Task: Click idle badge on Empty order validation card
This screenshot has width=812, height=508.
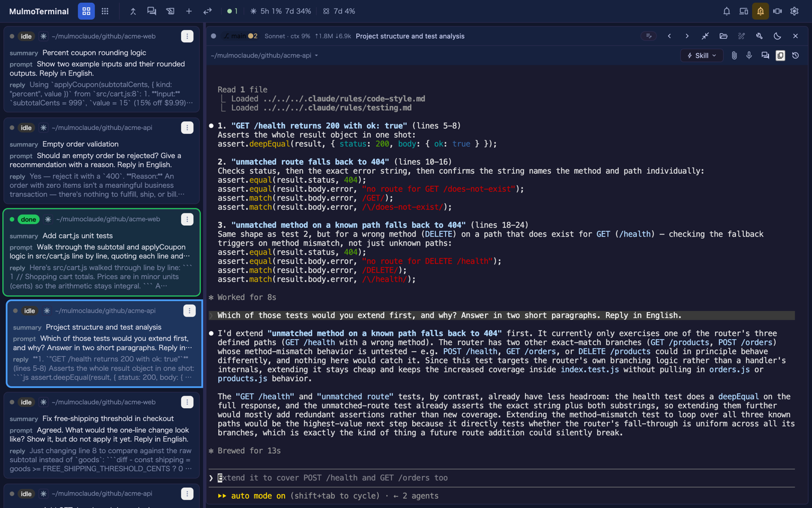Action: coord(26,128)
